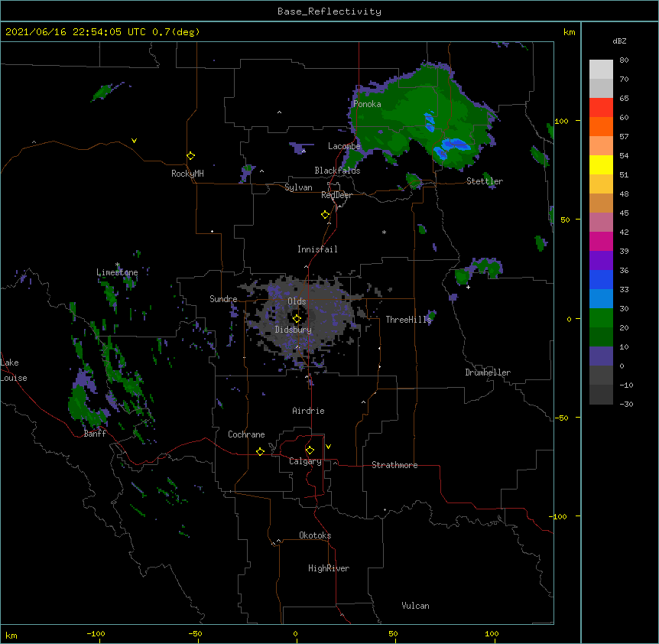
Task: Click the Olds town label
Action: tap(297, 301)
